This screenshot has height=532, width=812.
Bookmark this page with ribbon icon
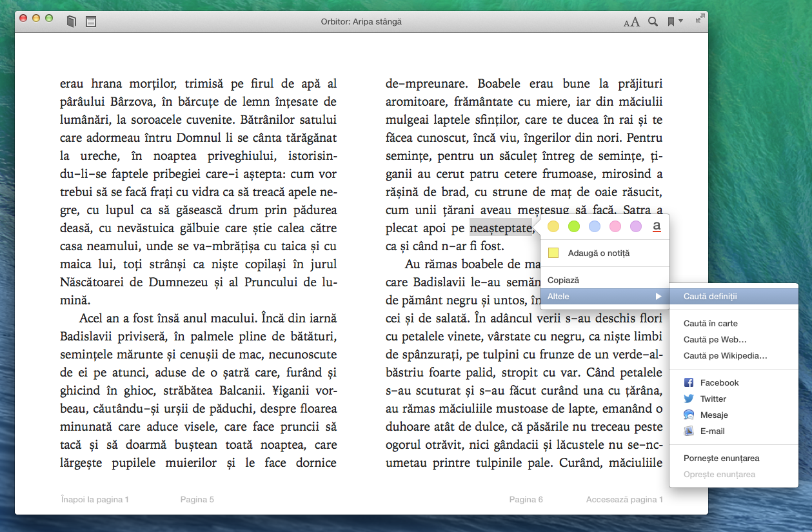tap(671, 22)
